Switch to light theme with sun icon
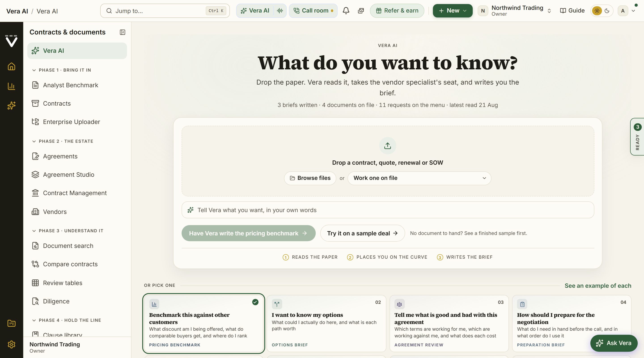This screenshot has width=644, height=358. tap(597, 11)
